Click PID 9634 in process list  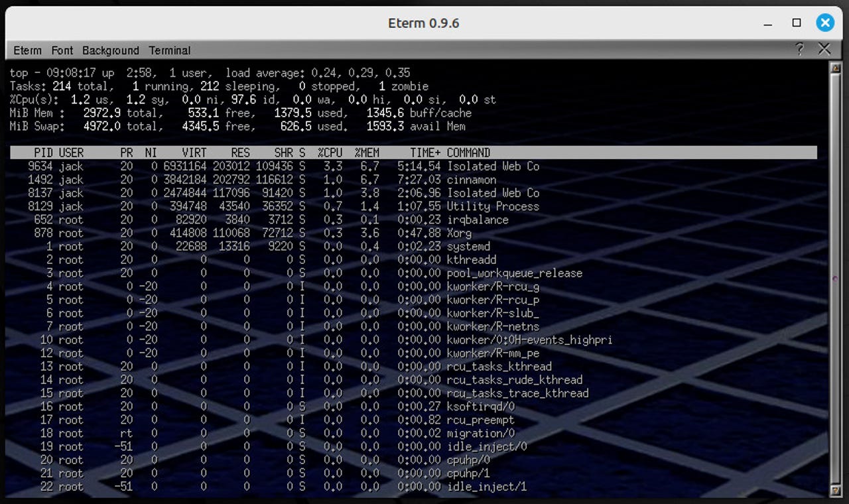[40, 166]
